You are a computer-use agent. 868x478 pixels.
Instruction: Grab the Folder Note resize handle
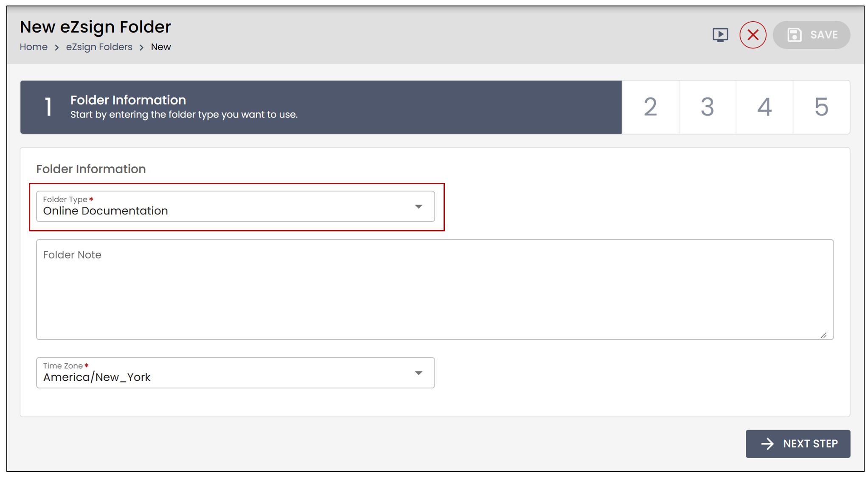[x=823, y=335]
